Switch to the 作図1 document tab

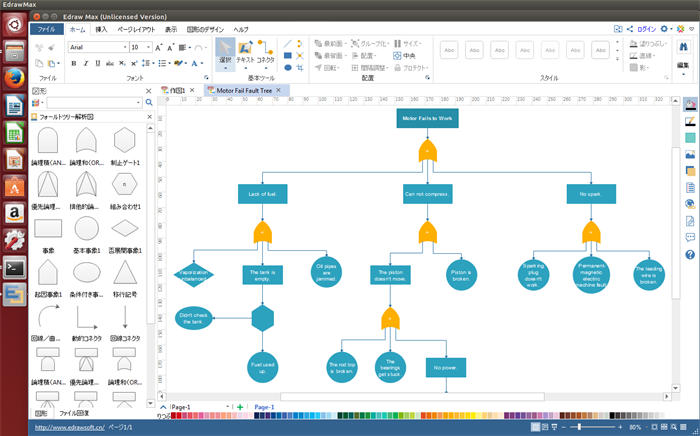point(177,90)
